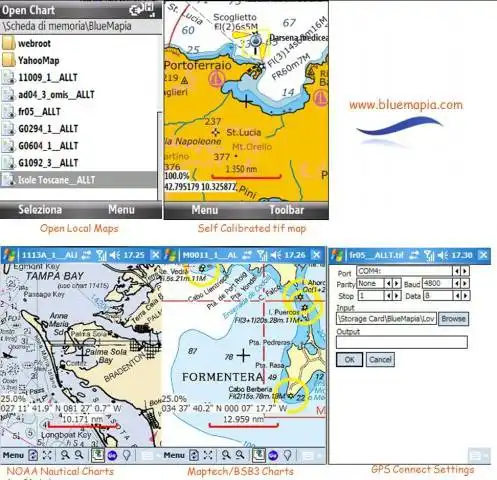Select chart ad04_3_omis__ALLT
The height and width of the screenshot is (480, 497).
pos(78,95)
